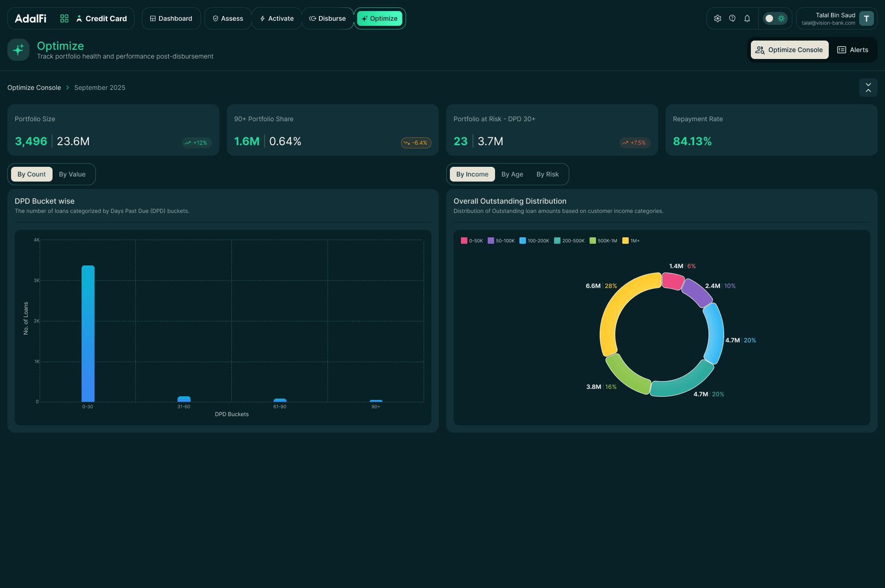
Task: Enable the By Risk view
Action: tap(547, 174)
